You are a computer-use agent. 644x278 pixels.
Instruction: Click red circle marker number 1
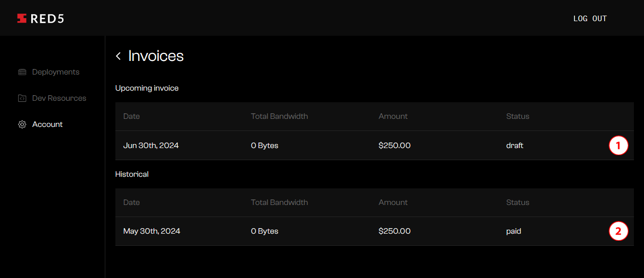(x=618, y=146)
